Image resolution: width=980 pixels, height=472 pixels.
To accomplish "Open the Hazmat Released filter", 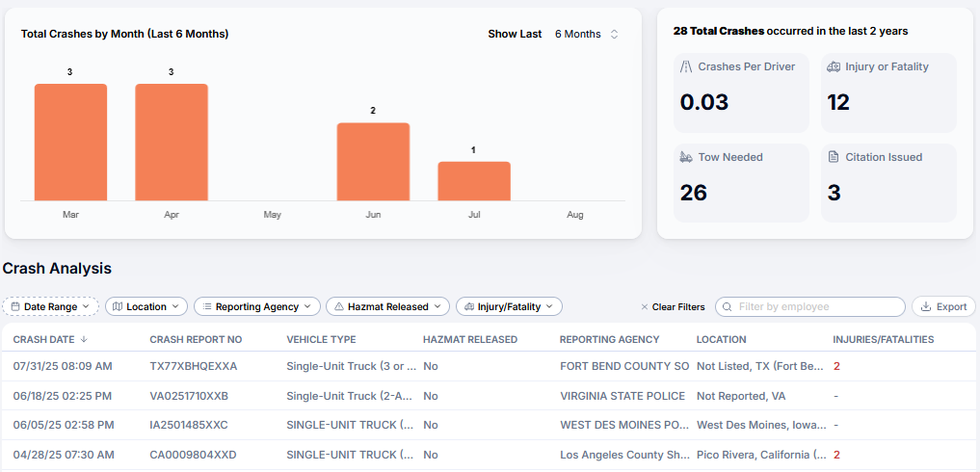I will (387, 306).
